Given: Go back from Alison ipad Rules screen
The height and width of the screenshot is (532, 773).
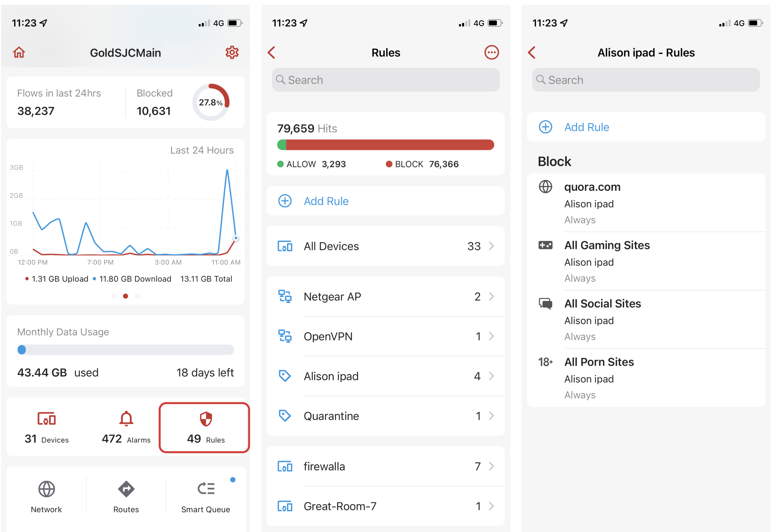Looking at the screenshot, I should coord(532,52).
